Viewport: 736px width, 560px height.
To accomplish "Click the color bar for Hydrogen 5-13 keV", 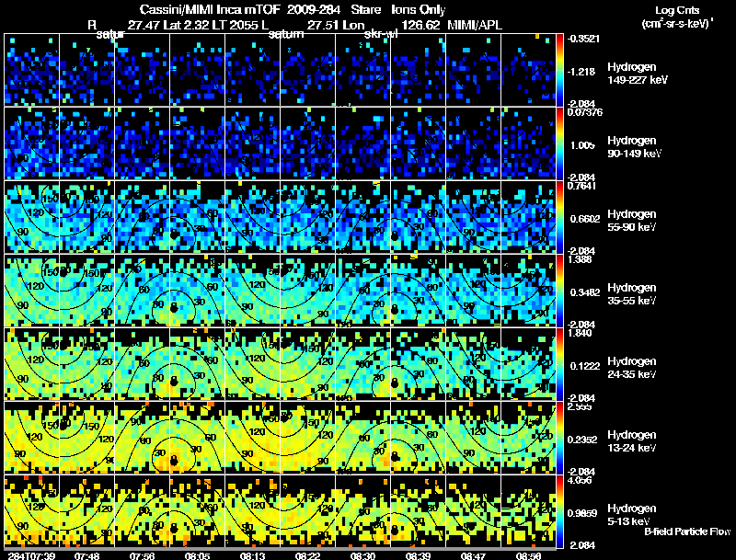I will [559, 511].
